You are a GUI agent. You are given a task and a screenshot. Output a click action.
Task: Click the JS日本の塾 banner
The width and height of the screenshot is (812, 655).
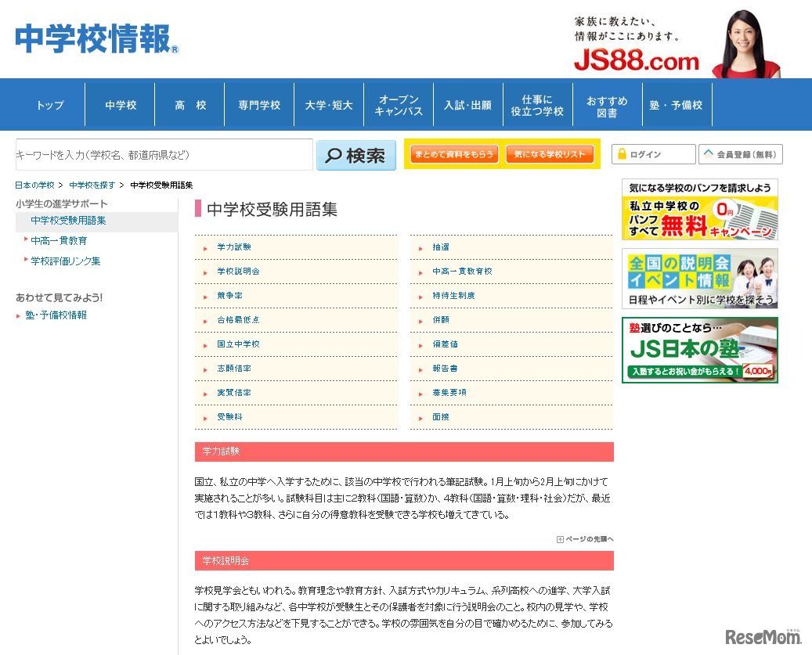699,350
